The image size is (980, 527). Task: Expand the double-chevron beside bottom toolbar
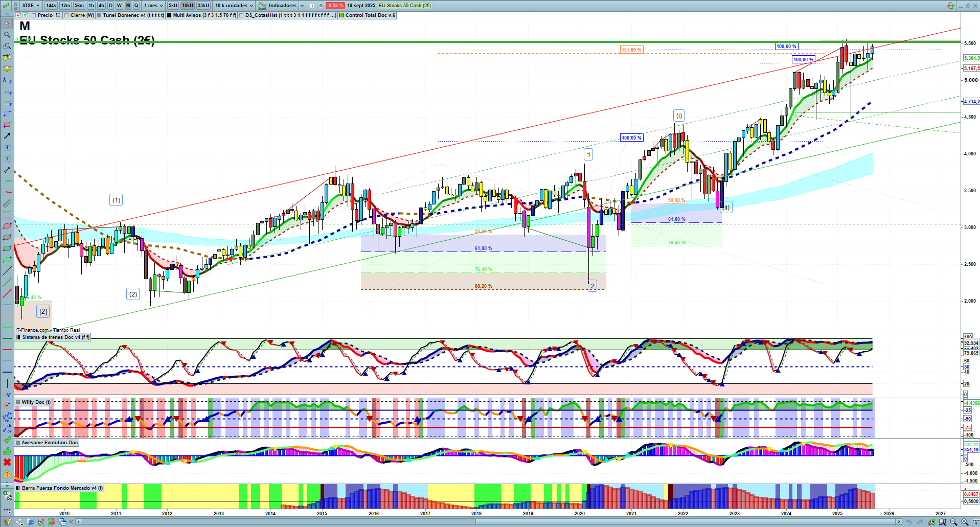click(x=72, y=522)
